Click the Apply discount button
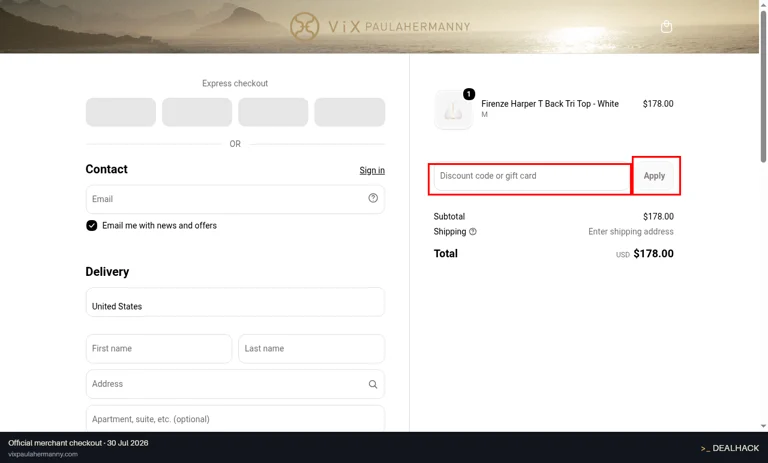This screenshot has width=768, height=463. (x=654, y=176)
